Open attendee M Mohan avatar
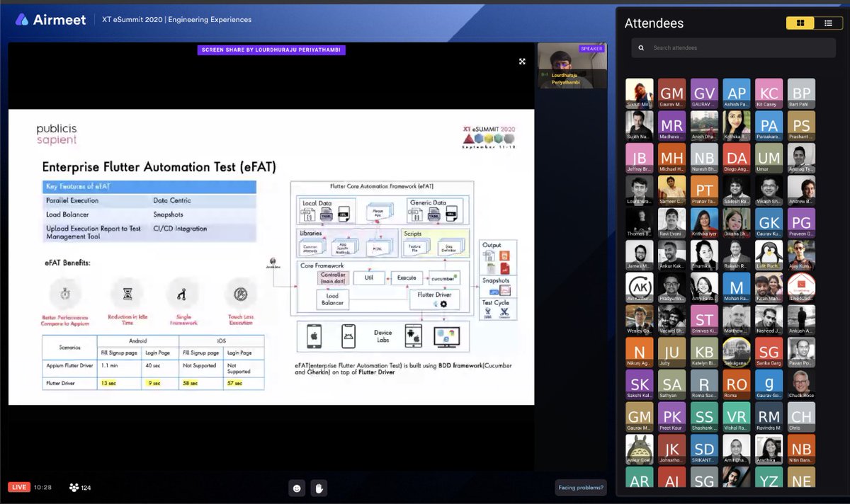The height and width of the screenshot is (504, 850). (x=737, y=287)
